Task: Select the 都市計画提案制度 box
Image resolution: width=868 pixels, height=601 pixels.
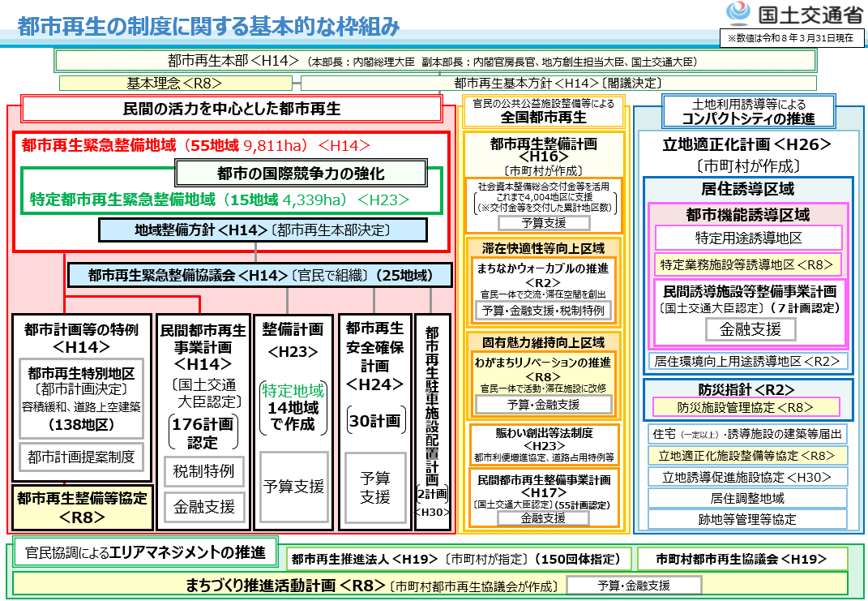Action: pyautogui.click(x=81, y=457)
